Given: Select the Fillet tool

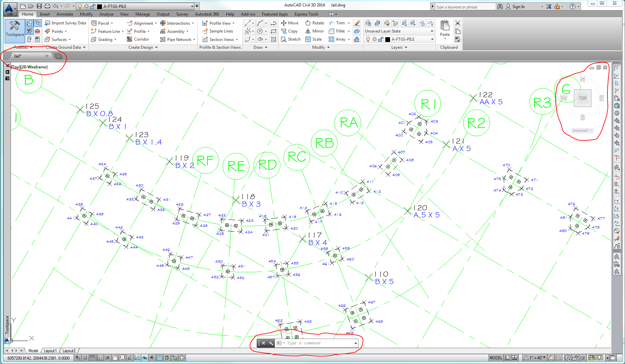Looking at the screenshot, I should (x=337, y=31).
